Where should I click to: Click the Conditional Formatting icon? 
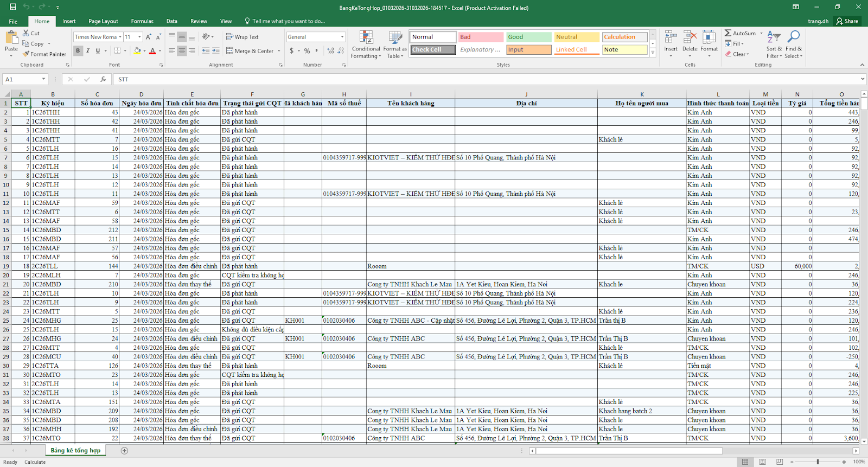[366, 38]
